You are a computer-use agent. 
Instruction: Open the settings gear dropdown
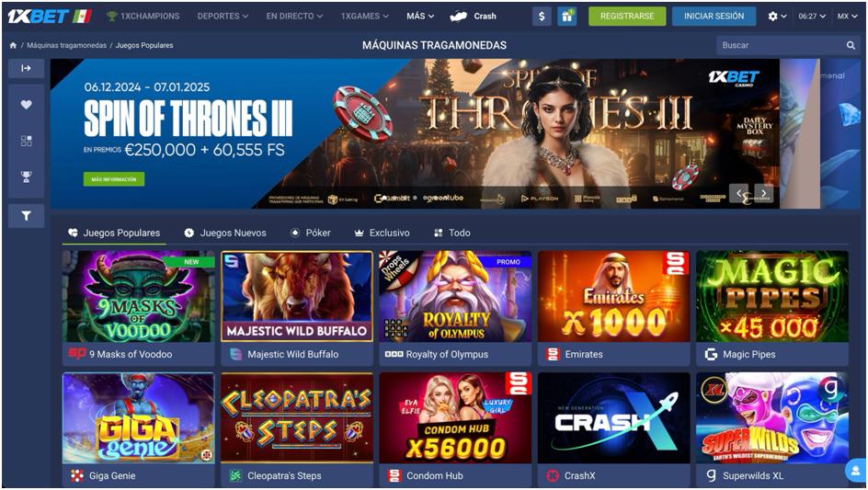pyautogui.click(x=777, y=16)
